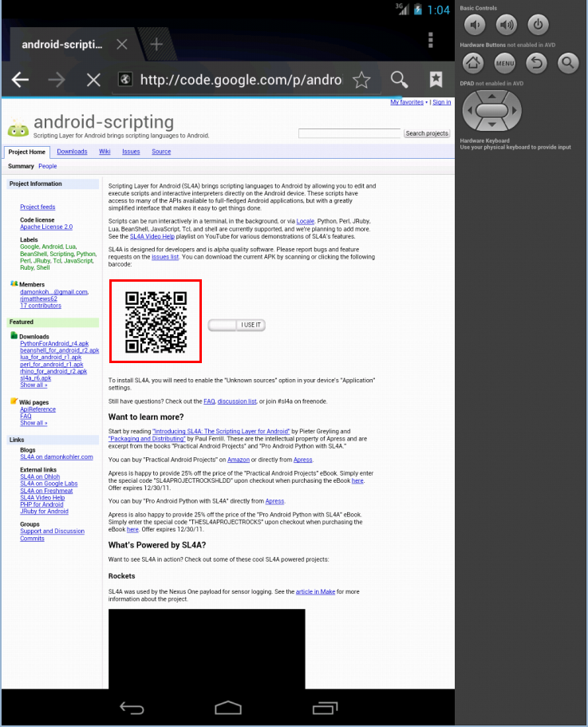Click the android-scripting project logo

pos(18,128)
